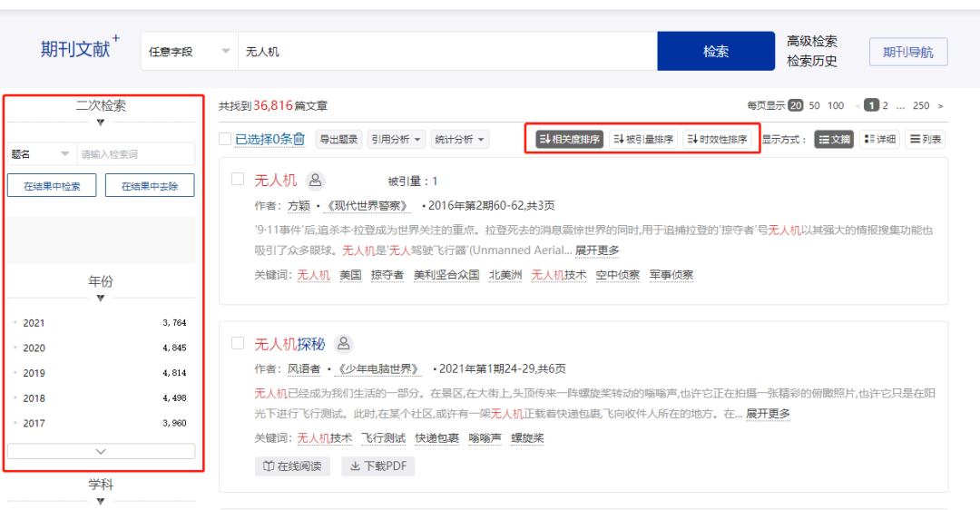
Task: Open author 方颖
Action: (x=299, y=206)
